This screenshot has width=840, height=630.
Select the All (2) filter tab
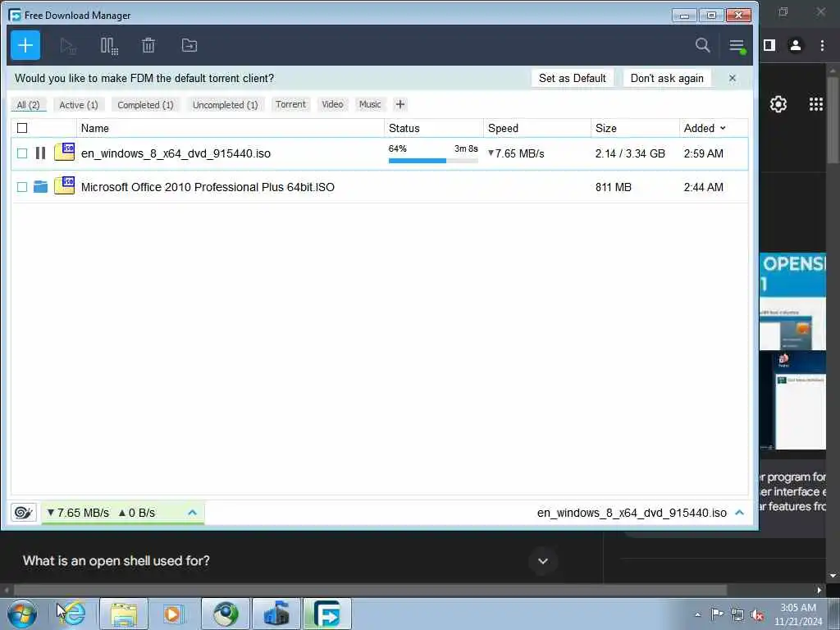[x=29, y=105]
